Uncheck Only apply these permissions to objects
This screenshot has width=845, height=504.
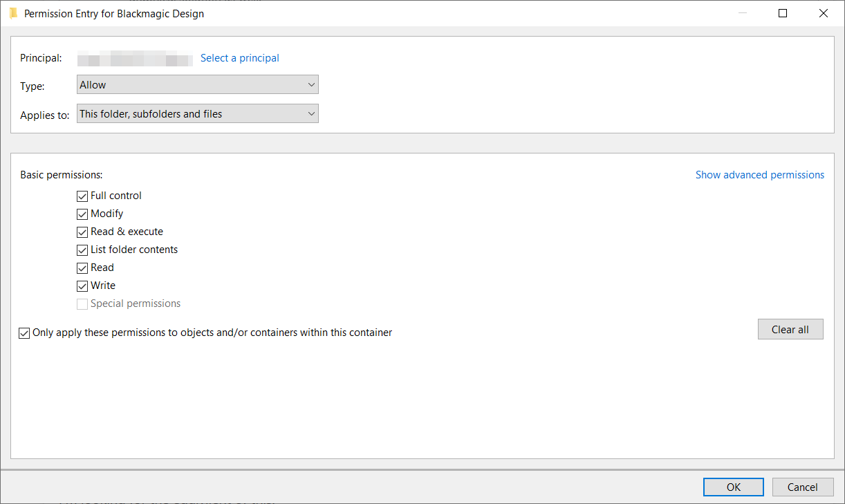point(24,333)
